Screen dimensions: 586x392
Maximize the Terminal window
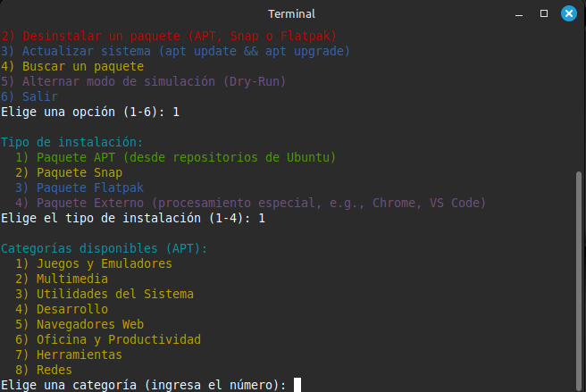pyautogui.click(x=544, y=13)
